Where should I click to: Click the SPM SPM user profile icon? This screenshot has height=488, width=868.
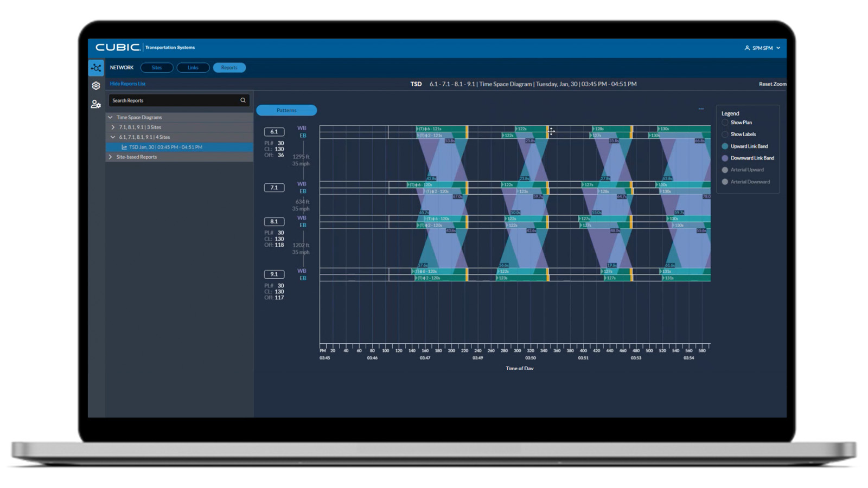click(746, 48)
